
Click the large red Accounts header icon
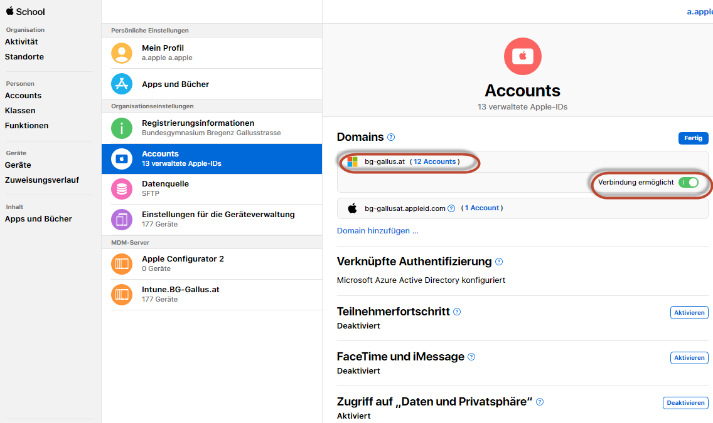522,56
